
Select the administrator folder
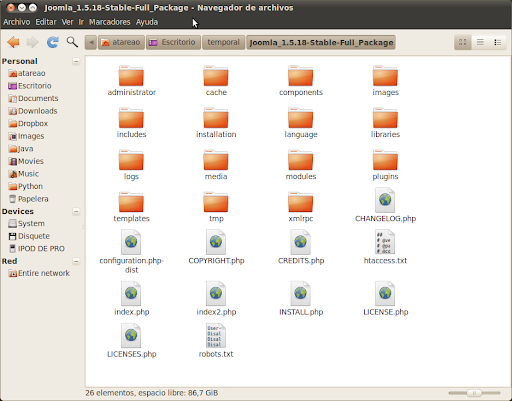131,81
